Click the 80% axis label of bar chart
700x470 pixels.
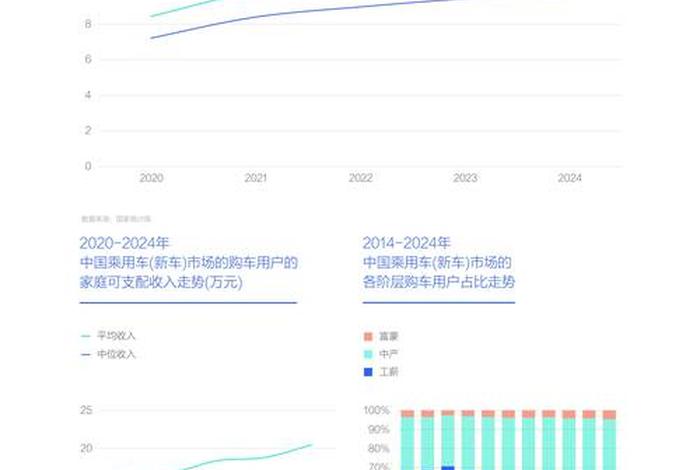coord(379,449)
